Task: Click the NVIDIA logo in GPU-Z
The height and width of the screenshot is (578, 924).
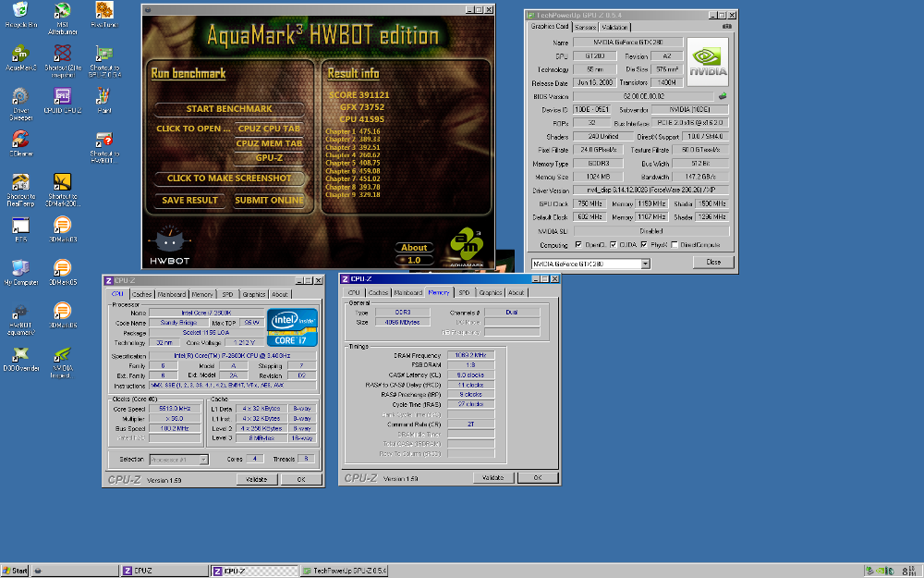Action: (x=708, y=62)
